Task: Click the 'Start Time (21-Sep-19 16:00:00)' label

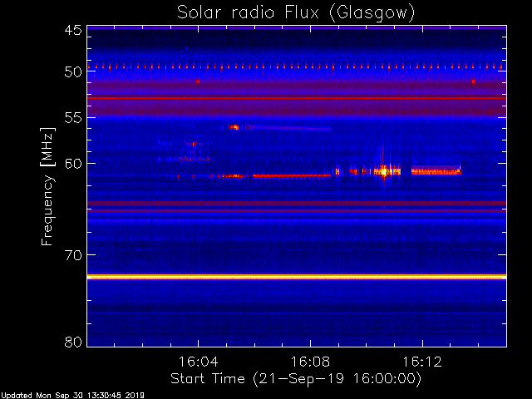Action: [x=296, y=378]
